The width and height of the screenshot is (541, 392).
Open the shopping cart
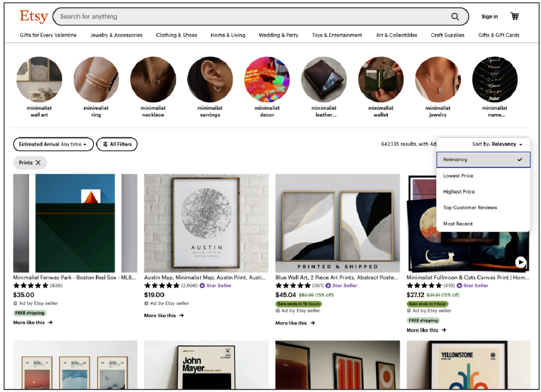pos(515,16)
